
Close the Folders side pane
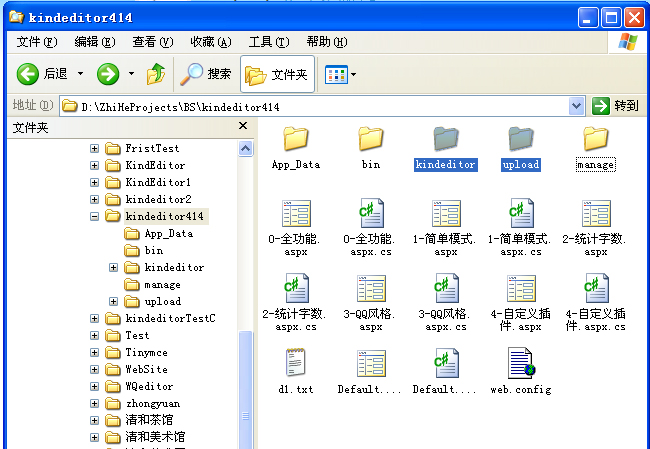243,126
